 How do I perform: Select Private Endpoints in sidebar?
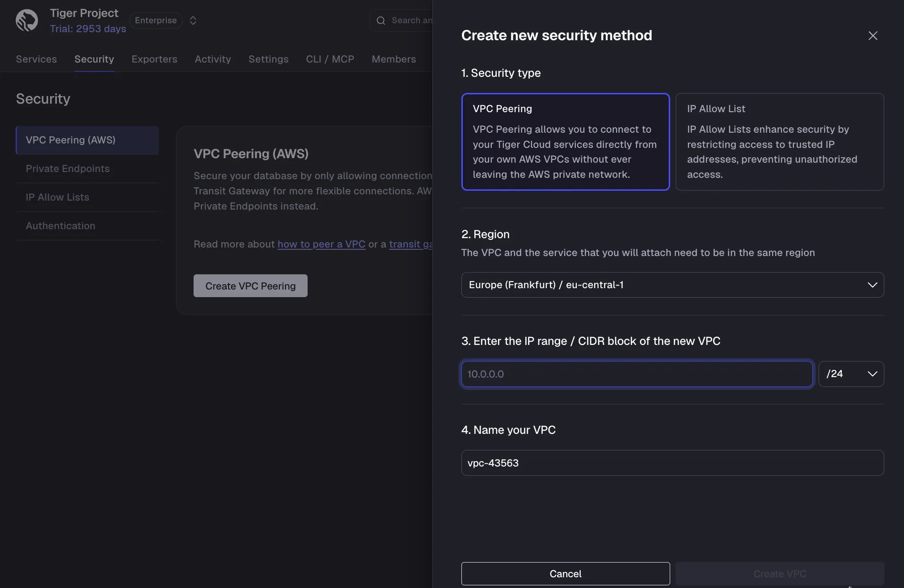click(87, 169)
